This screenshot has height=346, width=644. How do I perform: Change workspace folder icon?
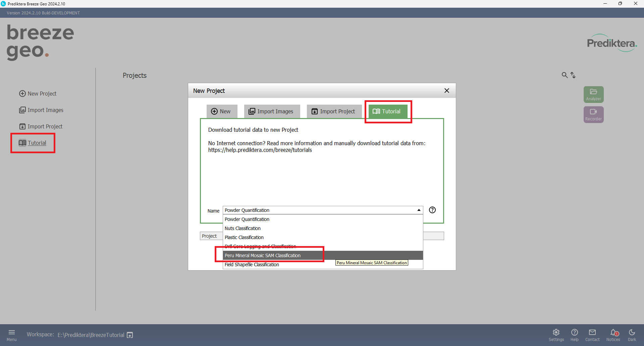pos(130,335)
